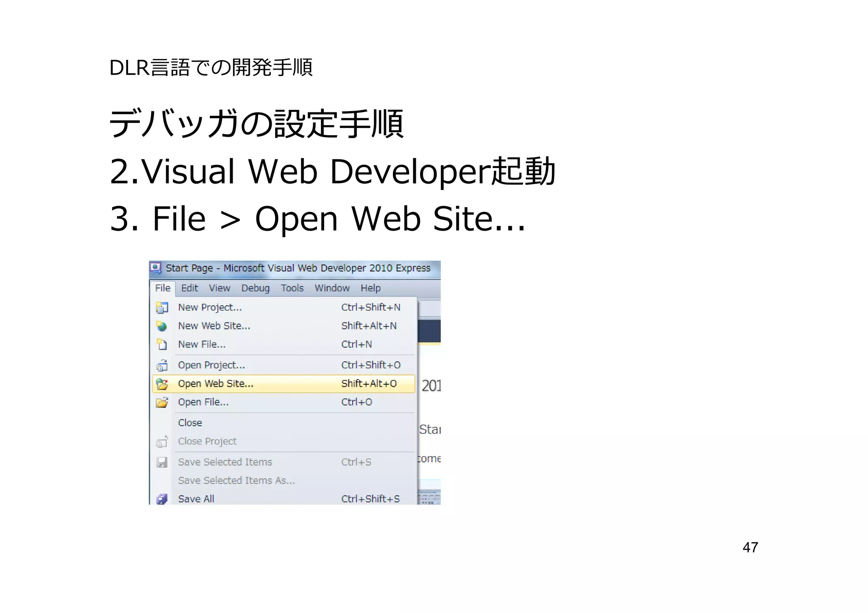Open the Window menu
868x614 pixels.
click(332, 288)
